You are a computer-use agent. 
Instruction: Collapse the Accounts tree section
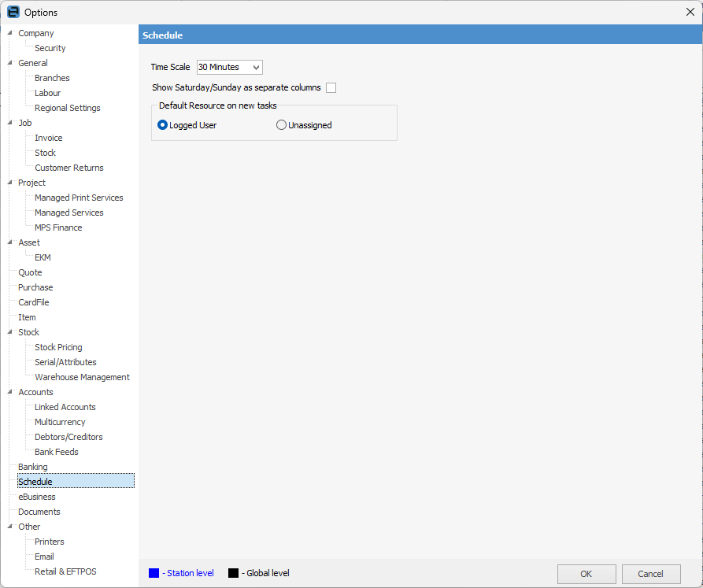(9, 391)
